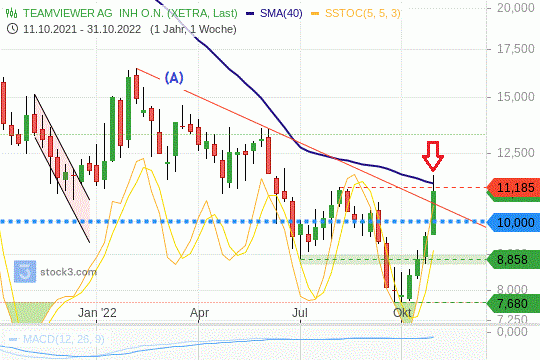Click the dark blue SMA(40) legend marker
Image resolution: width=540 pixels, height=360 pixels.
[x=250, y=14]
